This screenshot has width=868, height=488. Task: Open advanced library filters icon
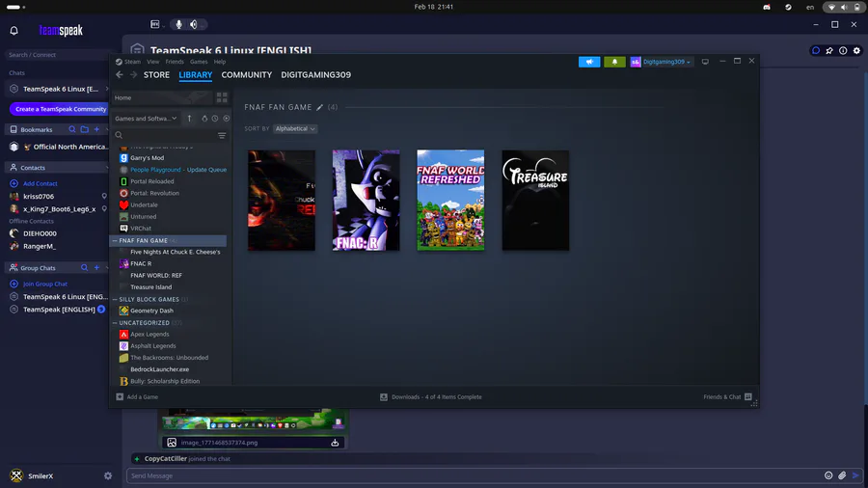tap(222, 136)
